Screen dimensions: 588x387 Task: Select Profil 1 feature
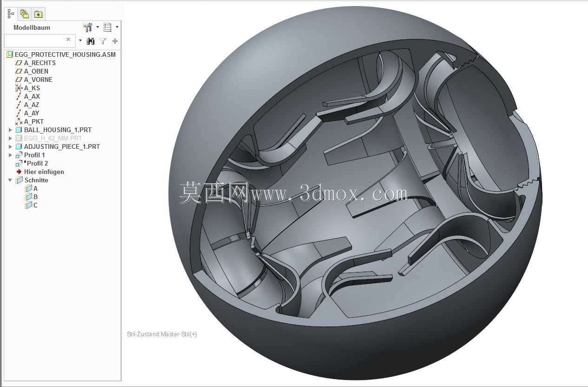[34, 155]
